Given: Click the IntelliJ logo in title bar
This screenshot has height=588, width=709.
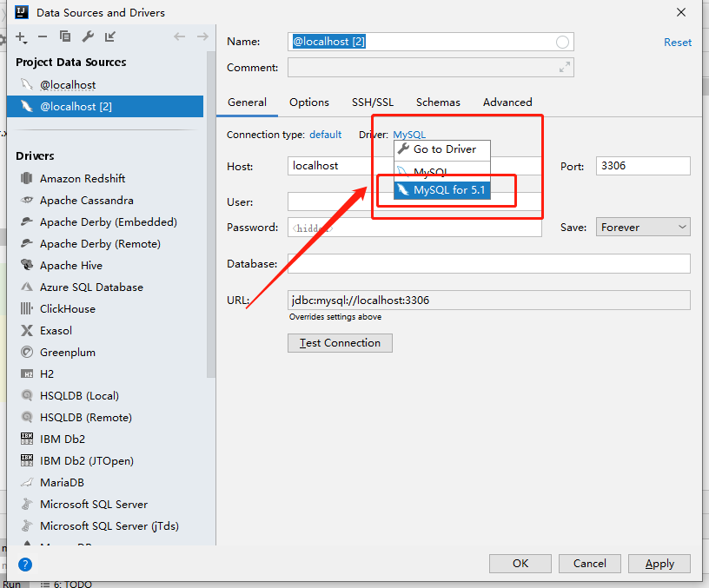Looking at the screenshot, I should pos(22,12).
